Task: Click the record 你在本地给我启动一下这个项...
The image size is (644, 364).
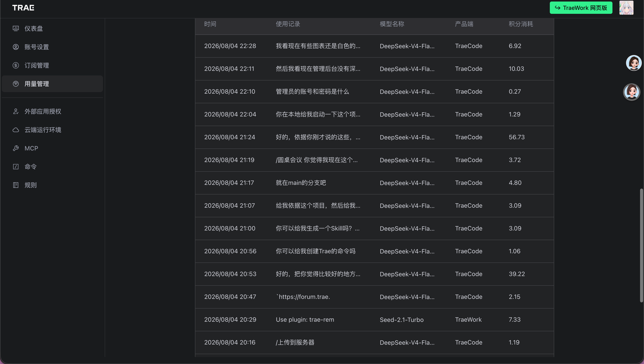Action: point(318,114)
